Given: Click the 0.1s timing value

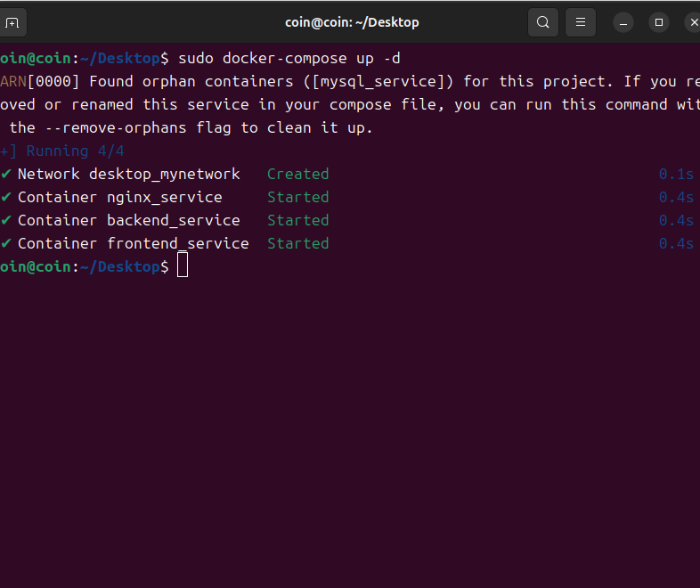Looking at the screenshot, I should pyautogui.click(x=676, y=174).
